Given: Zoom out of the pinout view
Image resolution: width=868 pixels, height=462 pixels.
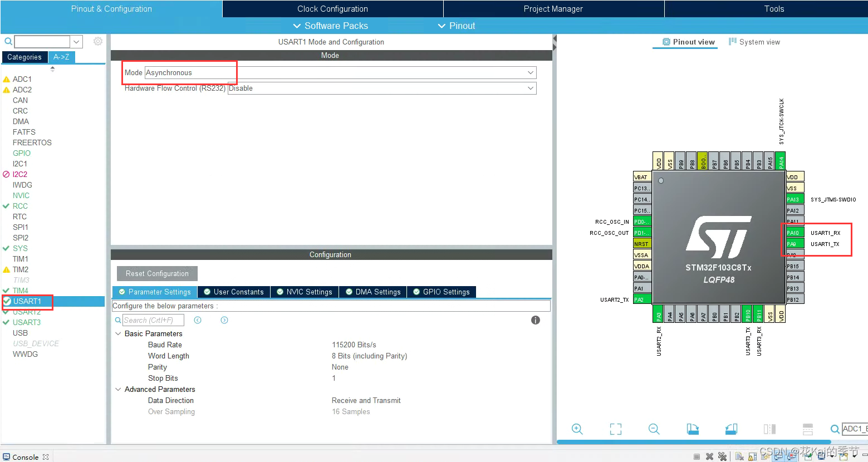Looking at the screenshot, I should [654, 429].
